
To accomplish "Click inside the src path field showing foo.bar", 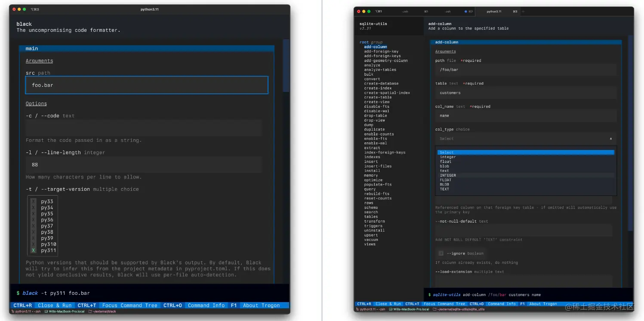I will (x=146, y=85).
